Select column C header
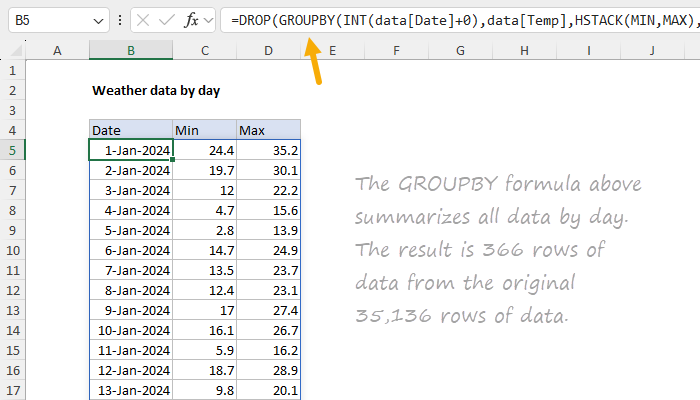Viewport: 700px width, 400px height. 204,50
